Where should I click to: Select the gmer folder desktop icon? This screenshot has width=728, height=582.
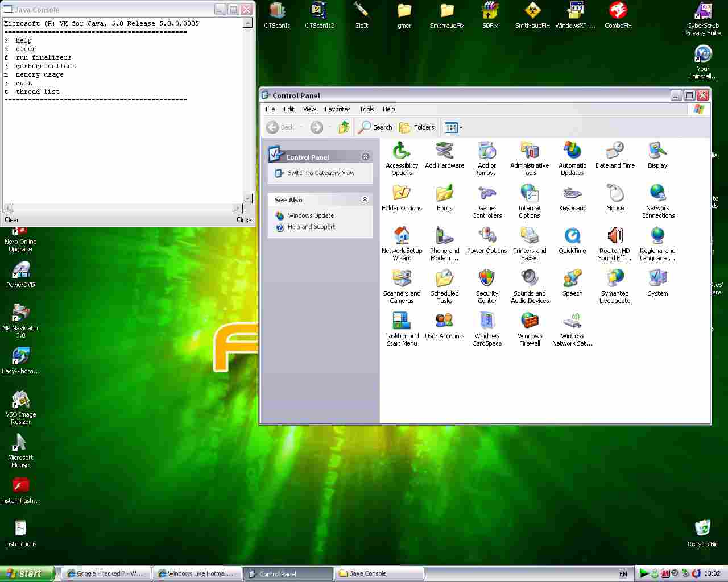(x=404, y=15)
